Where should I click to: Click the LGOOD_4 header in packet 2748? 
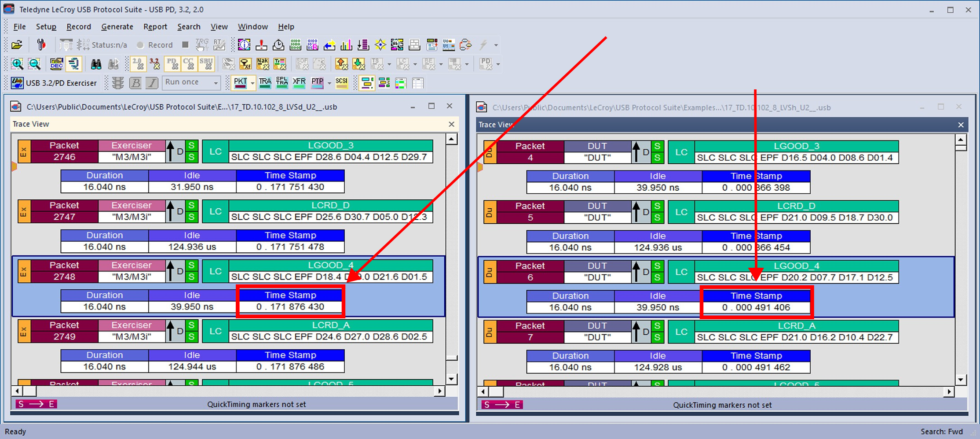[x=331, y=265]
